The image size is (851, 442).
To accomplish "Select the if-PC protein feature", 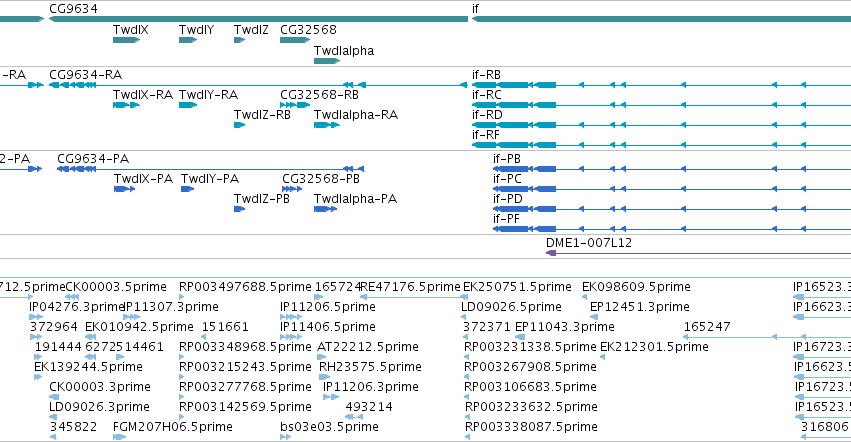I will tap(672, 189).
